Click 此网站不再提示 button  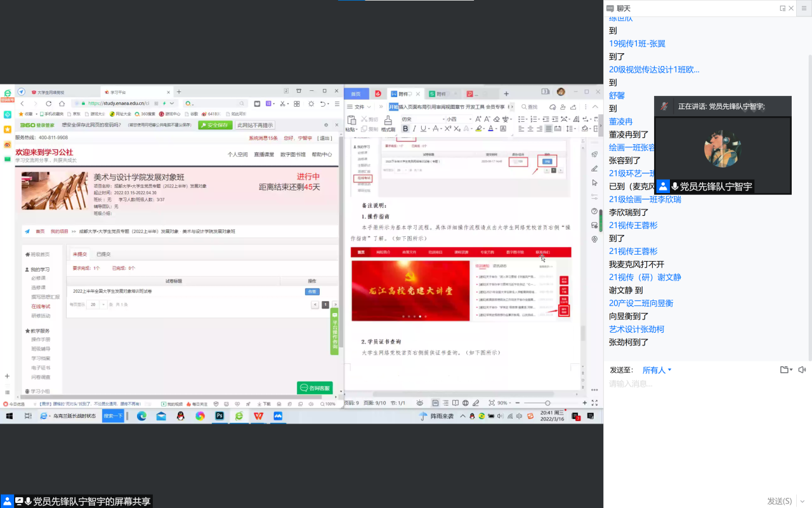(255, 125)
